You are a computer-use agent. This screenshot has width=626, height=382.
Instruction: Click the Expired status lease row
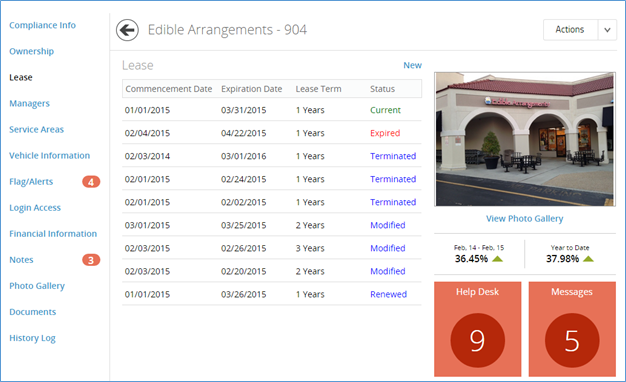(x=271, y=133)
